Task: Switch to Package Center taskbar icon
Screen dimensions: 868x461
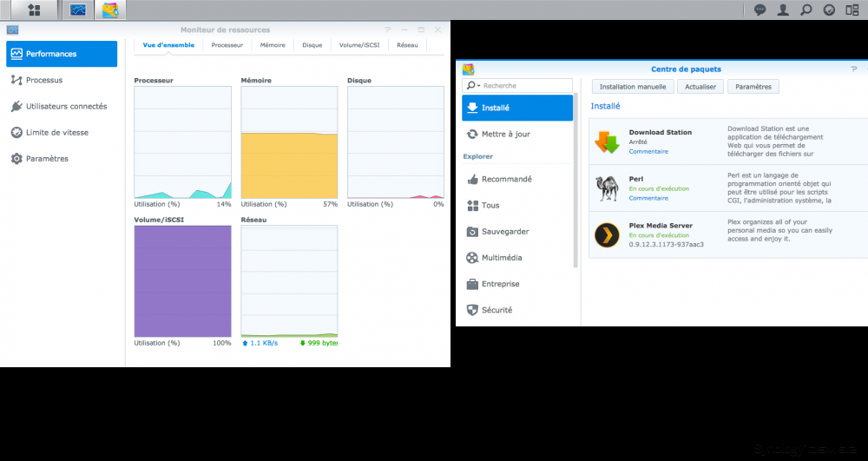Action: tap(110, 10)
